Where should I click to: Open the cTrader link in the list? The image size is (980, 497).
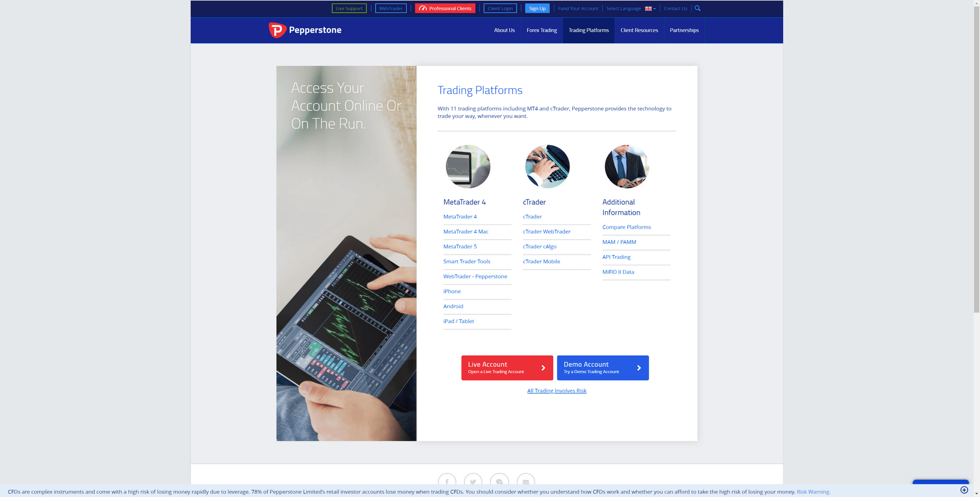pos(532,217)
